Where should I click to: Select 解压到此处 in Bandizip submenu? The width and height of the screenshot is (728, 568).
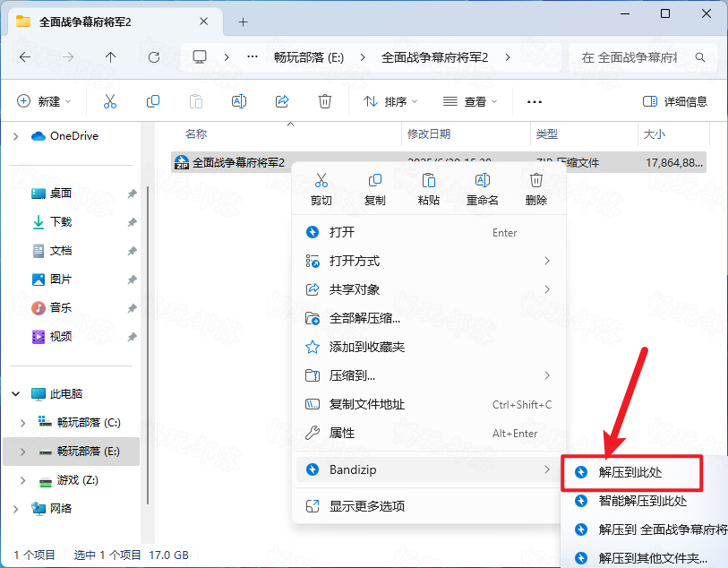pyautogui.click(x=631, y=473)
